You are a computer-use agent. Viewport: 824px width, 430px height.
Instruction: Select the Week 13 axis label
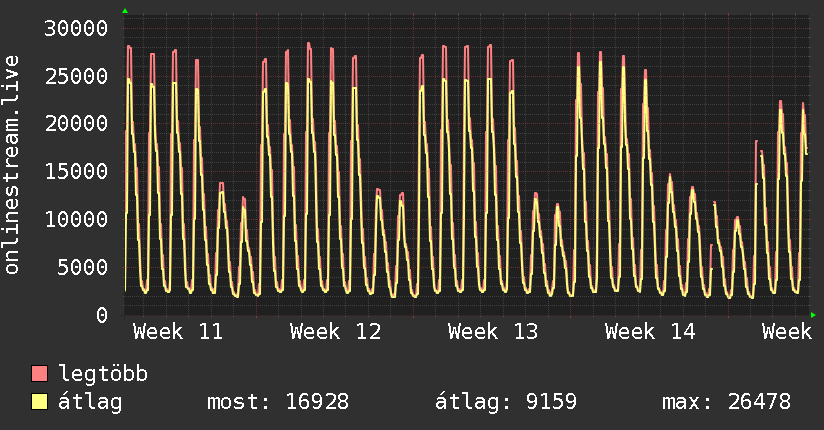point(493,332)
